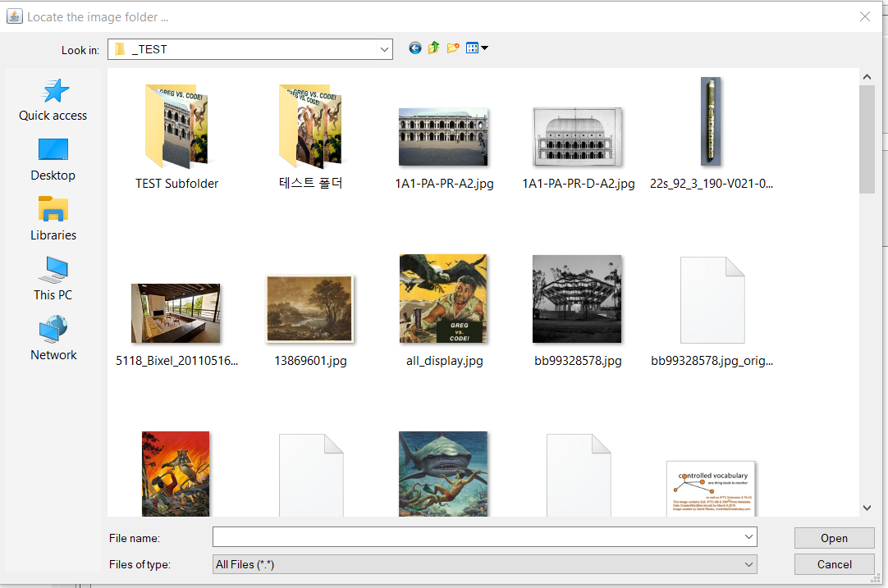Open the Files of type dropdown

click(x=485, y=564)
